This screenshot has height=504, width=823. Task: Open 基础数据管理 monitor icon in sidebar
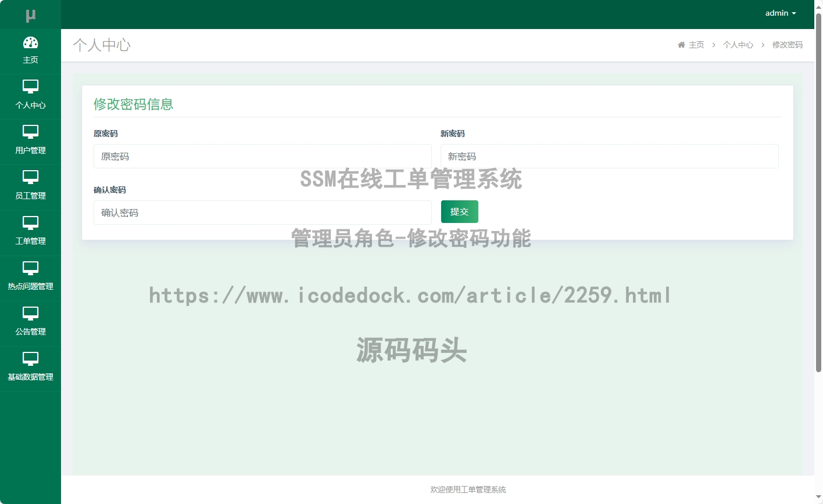(30, 358)
